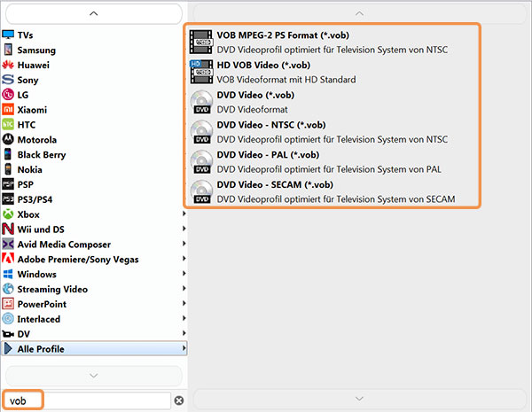Open the Sony category
The image size is (532, 412).
point(27,80)
